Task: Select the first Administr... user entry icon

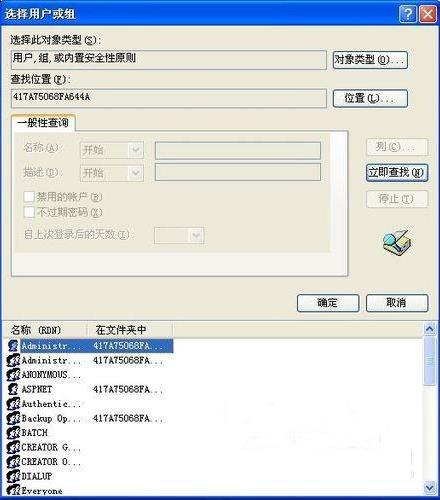Action: click(13, 346)
